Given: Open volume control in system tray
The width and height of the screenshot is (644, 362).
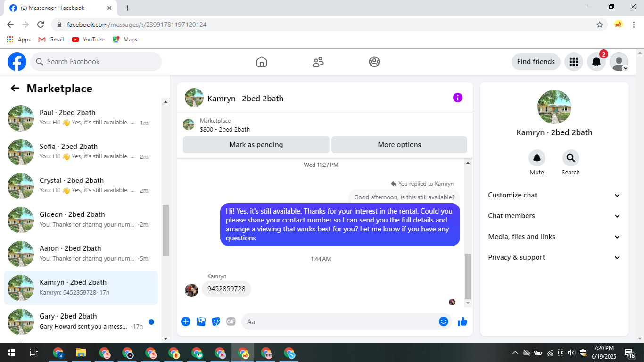Looking at the screenshot, I should (x=571, y=353).
